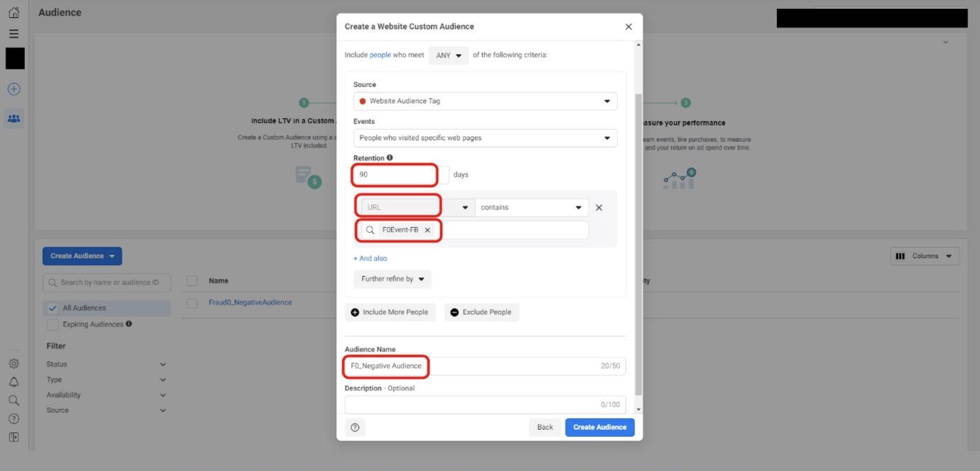
Task: Click the plus (create) icon in sidebar
Action: pyautogui.click(x=14, y=88)
